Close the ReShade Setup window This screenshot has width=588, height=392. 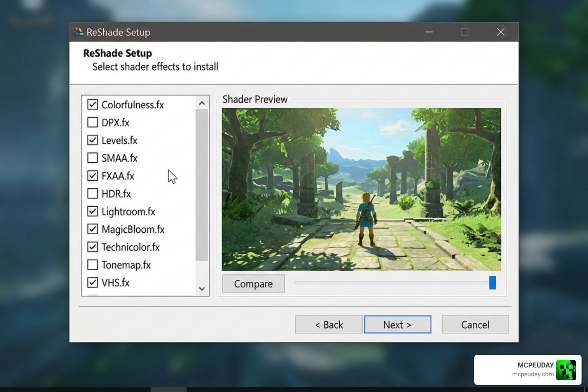tap(501, 32)
